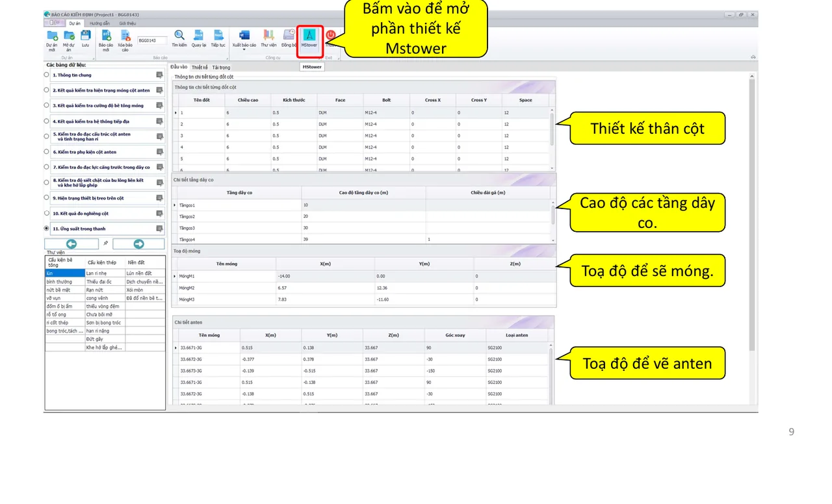Expand the 'Xuất báo cáo' dropdown arrow

pos(244,49)
